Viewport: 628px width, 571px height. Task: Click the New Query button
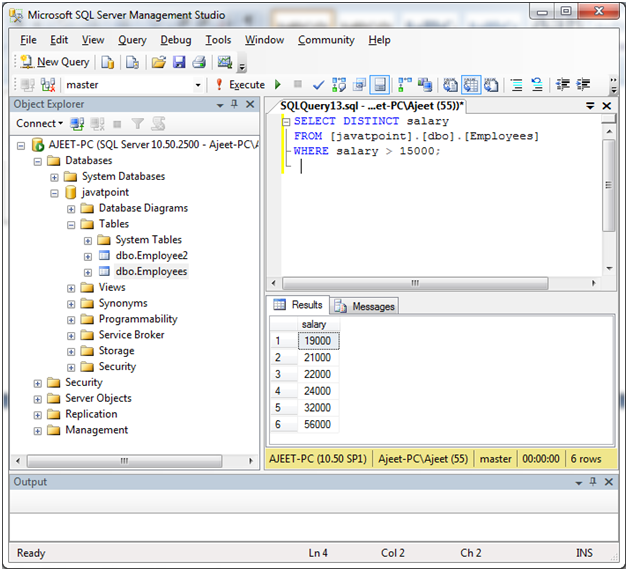55,62
